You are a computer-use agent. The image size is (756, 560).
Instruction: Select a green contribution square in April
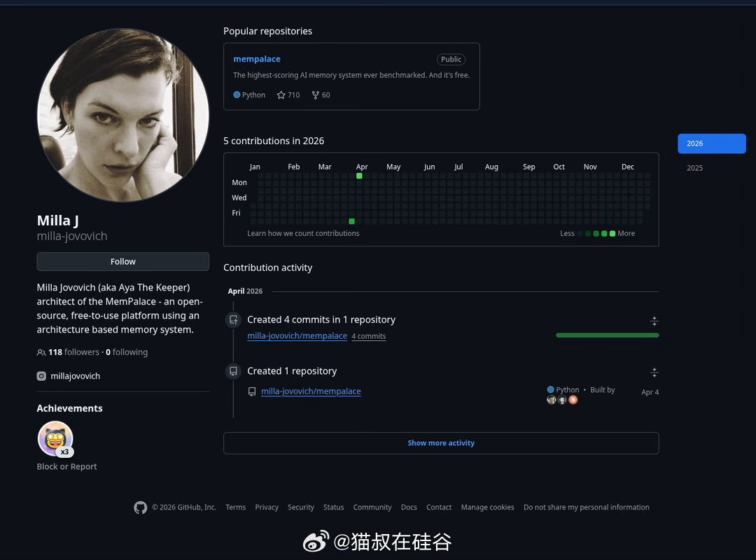[x=359, y=176]
